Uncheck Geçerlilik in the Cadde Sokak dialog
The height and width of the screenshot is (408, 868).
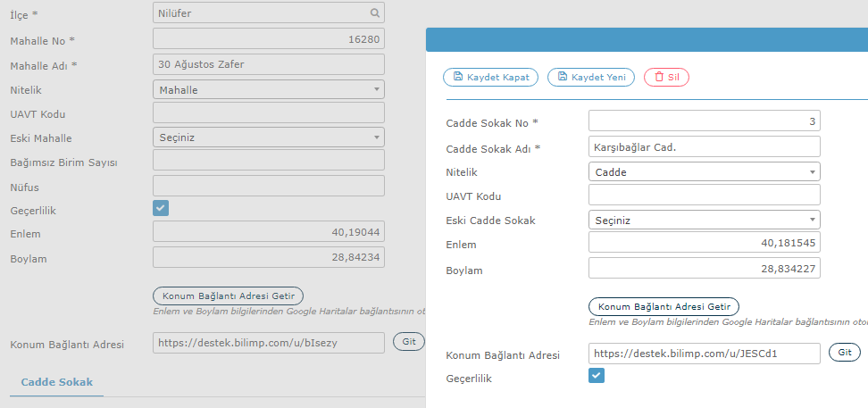597,375
